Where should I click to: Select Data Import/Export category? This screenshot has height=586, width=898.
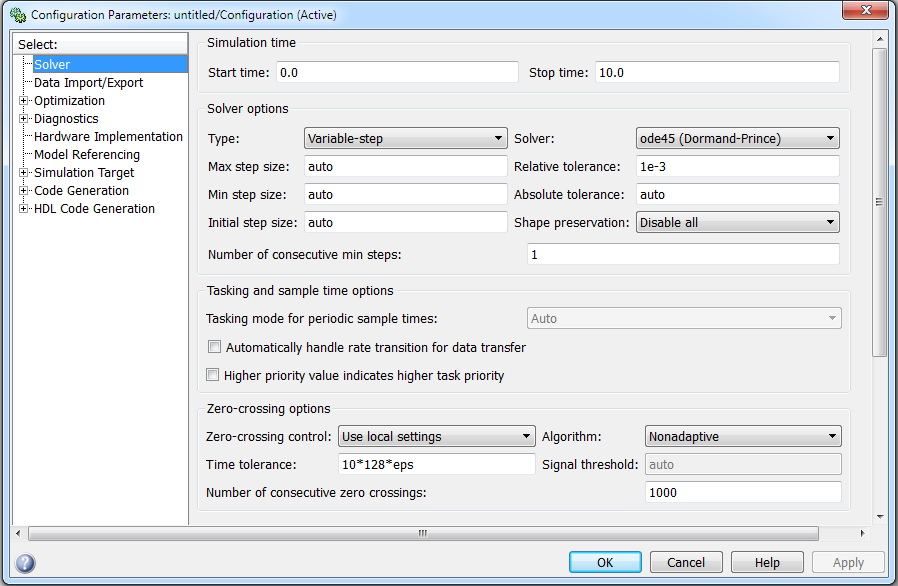pyautogui.click(x=88, y=82)
